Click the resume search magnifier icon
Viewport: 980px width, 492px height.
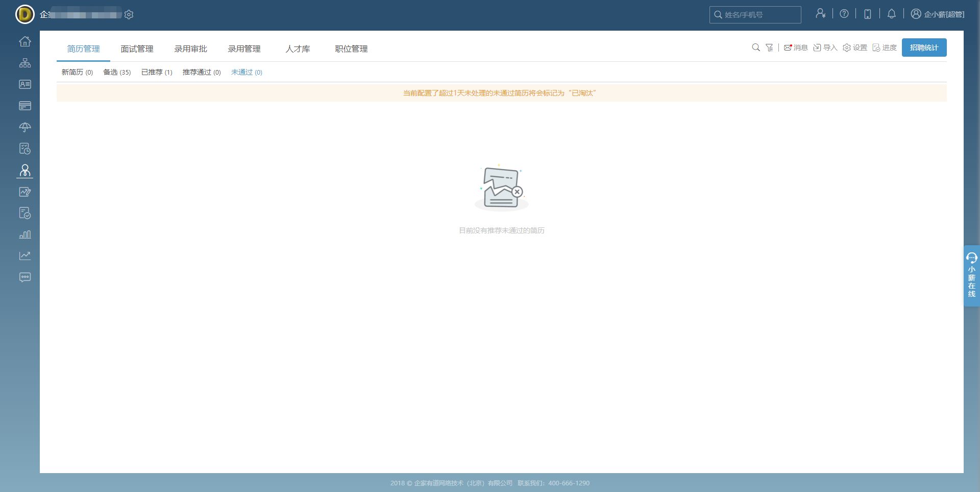click(756, 48)
